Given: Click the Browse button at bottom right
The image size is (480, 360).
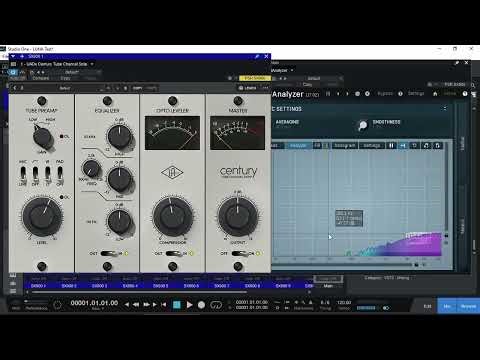Looking at the screenshot, I should (x=468, y=306).
